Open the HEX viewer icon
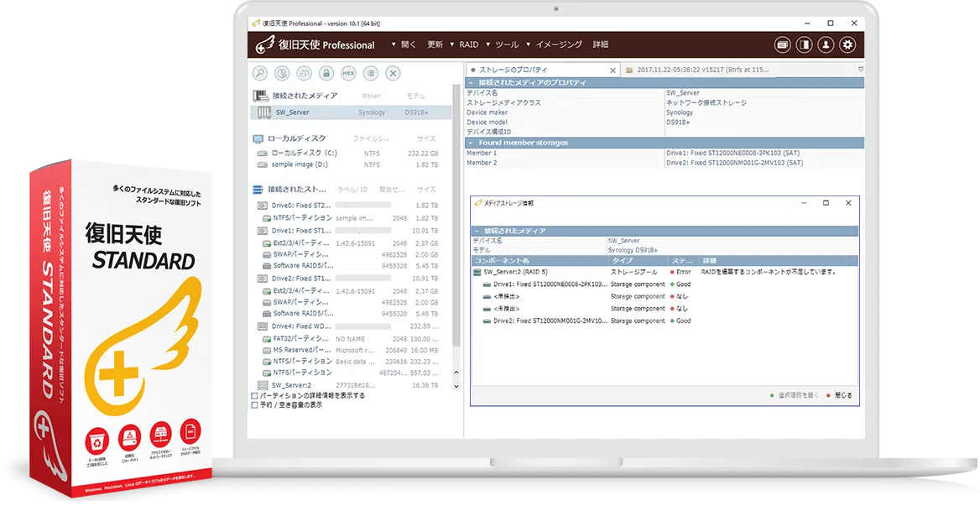 (x=348, y=73)
